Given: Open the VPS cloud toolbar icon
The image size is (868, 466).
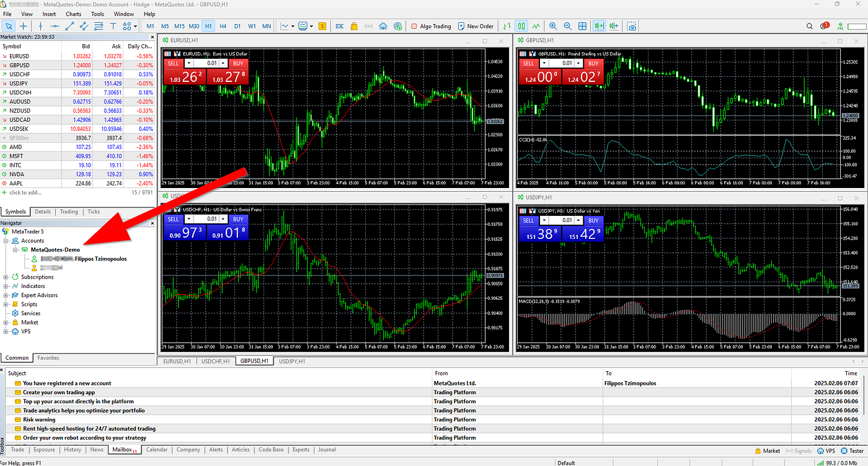Looking at the screenshot, I should click(383, 26).
